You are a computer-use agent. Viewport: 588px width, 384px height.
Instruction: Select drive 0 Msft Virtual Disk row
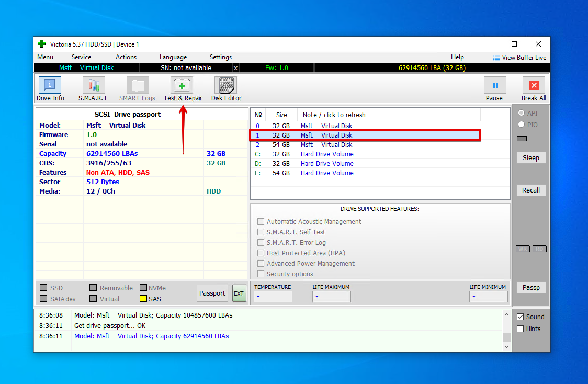[x=366, y=126]
